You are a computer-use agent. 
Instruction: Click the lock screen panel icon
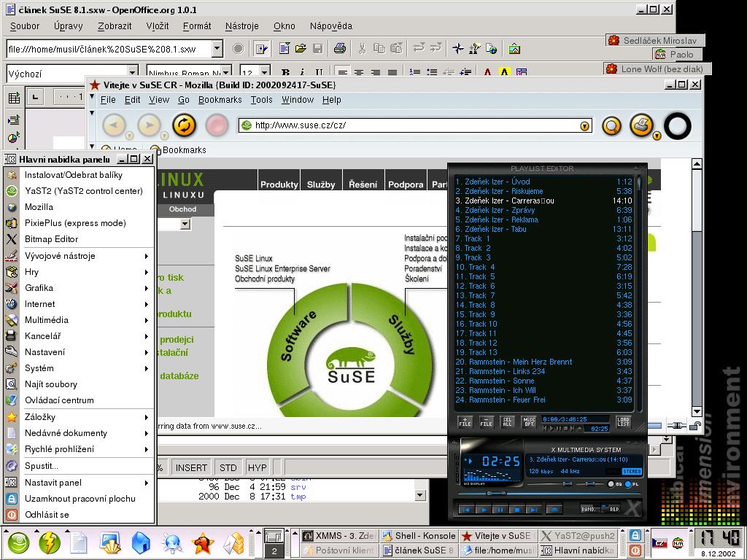pos(635,535)
